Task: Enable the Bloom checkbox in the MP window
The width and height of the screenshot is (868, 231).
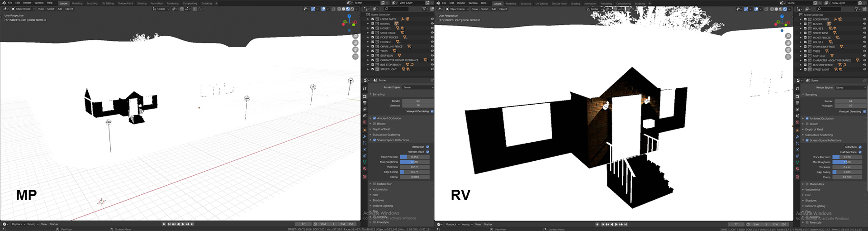Action: pyautogui.click(x=375, y=124)
